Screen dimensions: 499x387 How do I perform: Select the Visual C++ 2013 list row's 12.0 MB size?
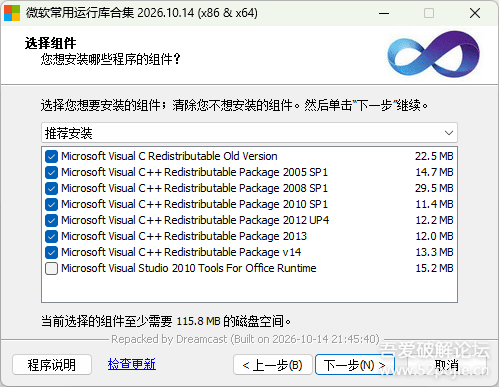click(434, 236)
